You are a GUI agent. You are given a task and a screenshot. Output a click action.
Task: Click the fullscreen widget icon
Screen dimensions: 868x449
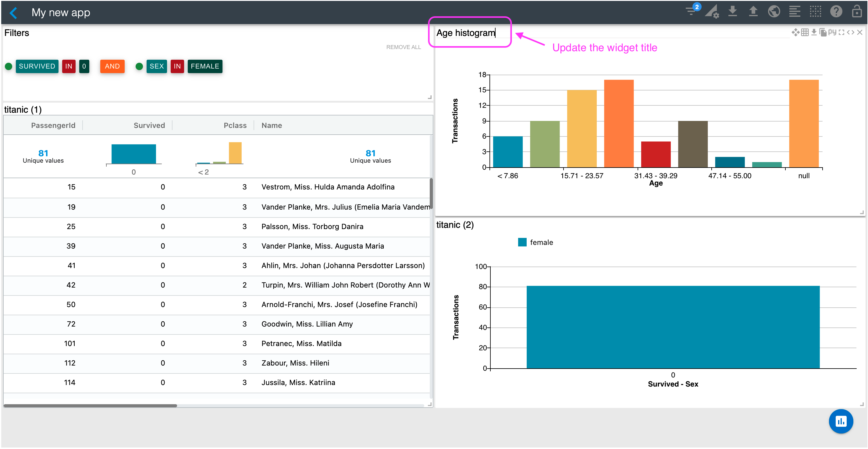841,32
